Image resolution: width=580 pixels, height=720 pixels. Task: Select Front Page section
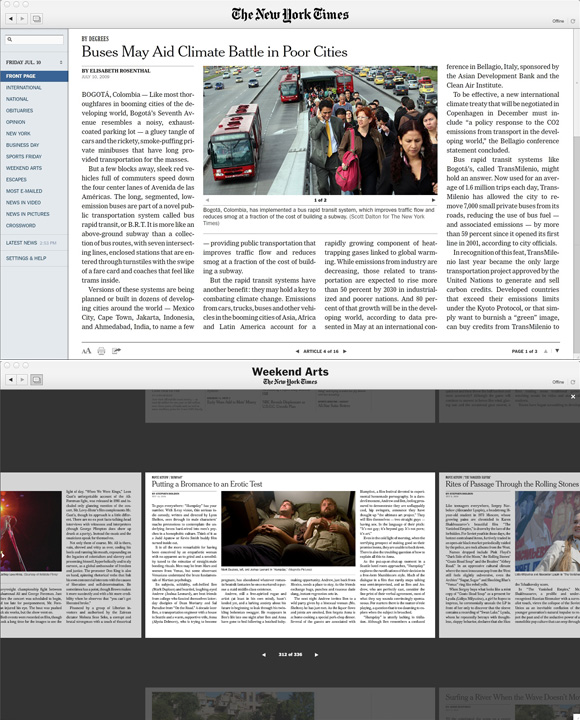(34, 76)
